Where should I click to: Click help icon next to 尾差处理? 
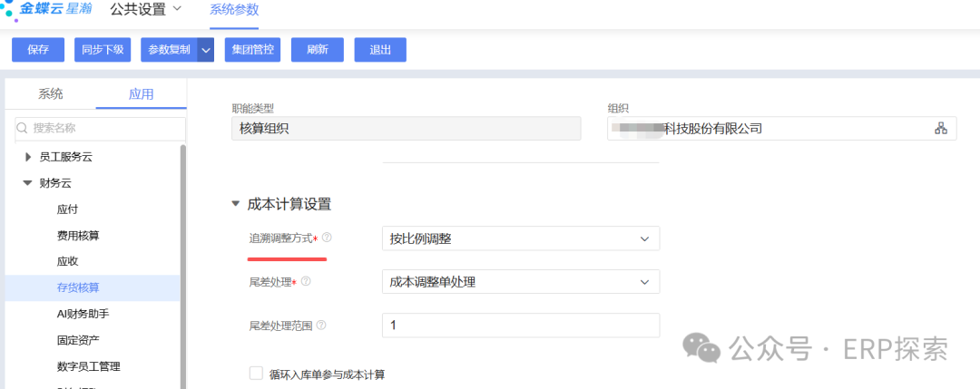pos(306,282)
